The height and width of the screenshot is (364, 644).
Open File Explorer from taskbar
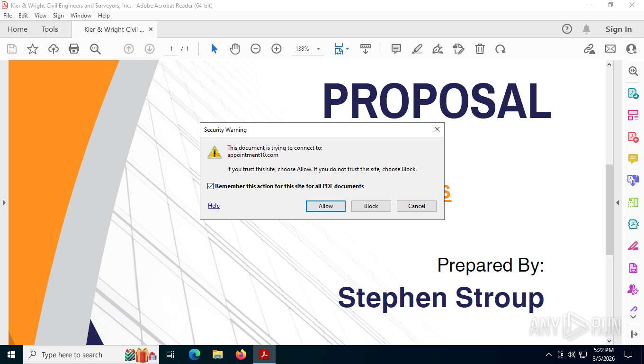(x=217, y=355)
